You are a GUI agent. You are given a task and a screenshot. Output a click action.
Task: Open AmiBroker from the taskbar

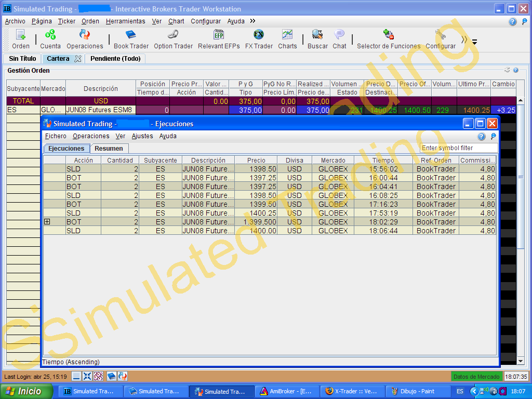[x=286, y=391]
